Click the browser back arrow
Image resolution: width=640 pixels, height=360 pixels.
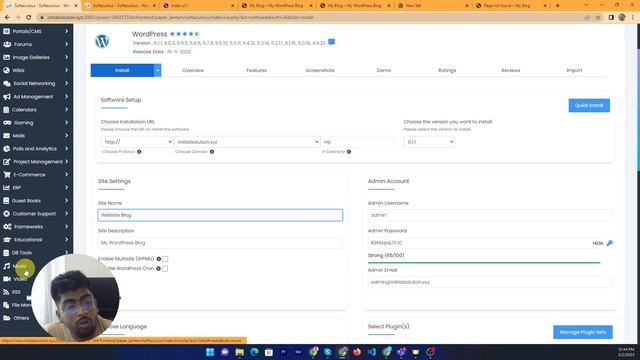tap(7, 18)
